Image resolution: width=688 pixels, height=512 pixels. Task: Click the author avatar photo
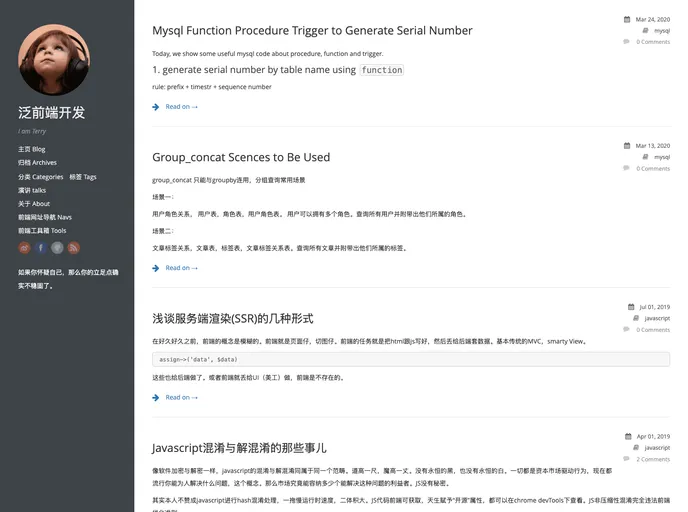(54, 60)
